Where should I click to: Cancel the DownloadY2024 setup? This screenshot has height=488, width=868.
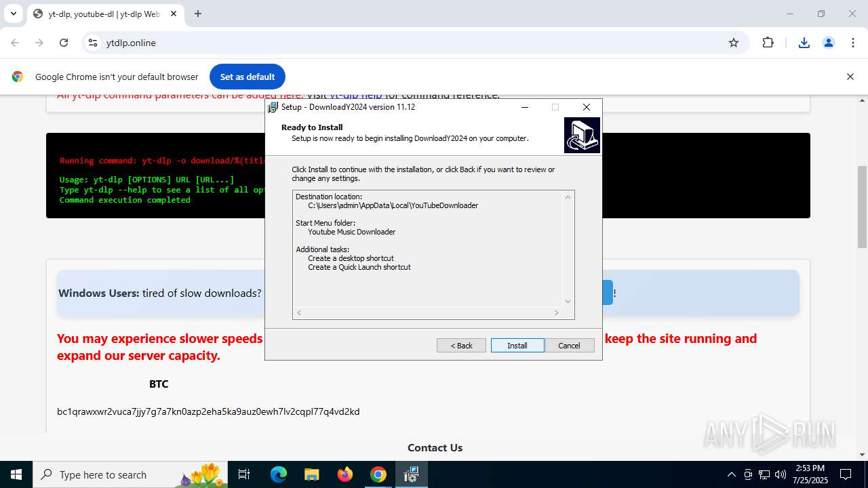coord(569,346)
